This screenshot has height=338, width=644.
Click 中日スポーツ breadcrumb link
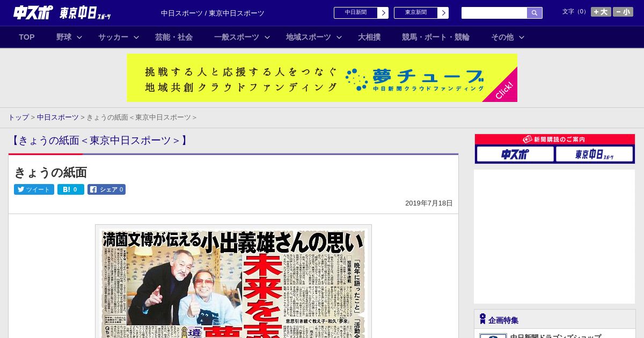pyautogui.click(x=58, y=117)
